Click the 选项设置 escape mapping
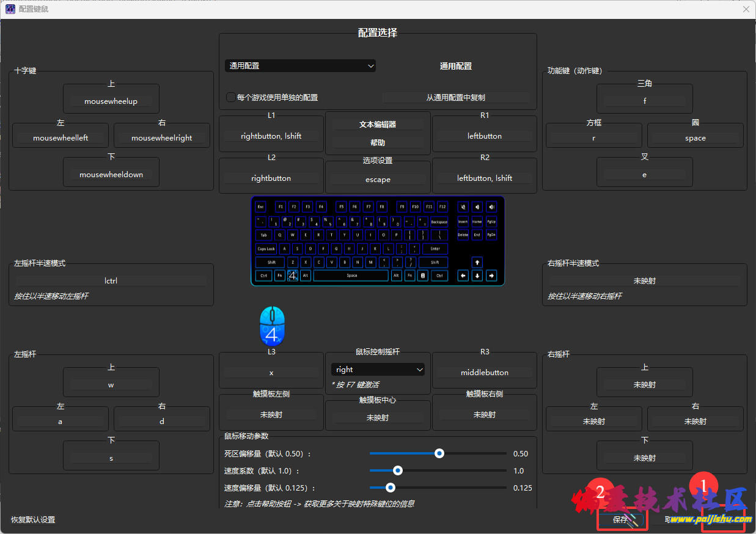 point(377,180)
